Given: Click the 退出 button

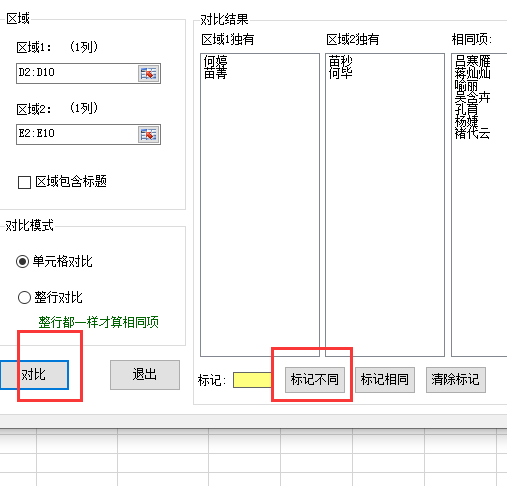Looking at the screenshot, I should coord(145,375).
